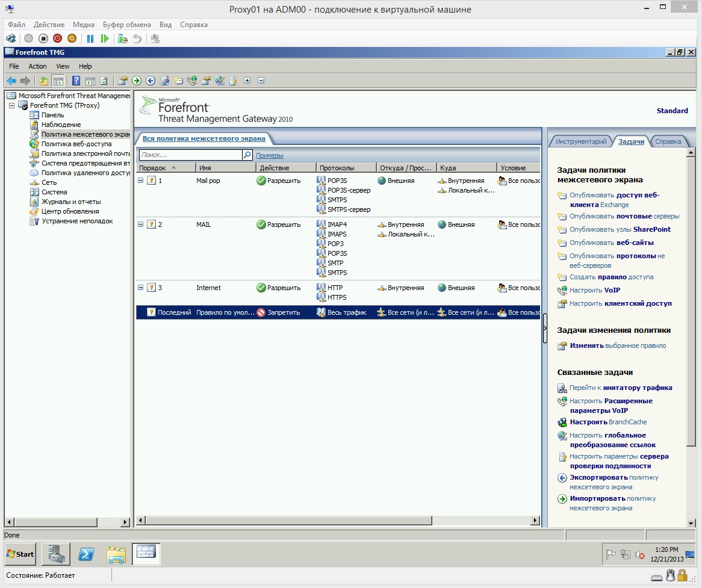
Task: Switch to the Инструментарий tab
Action: 580,141
